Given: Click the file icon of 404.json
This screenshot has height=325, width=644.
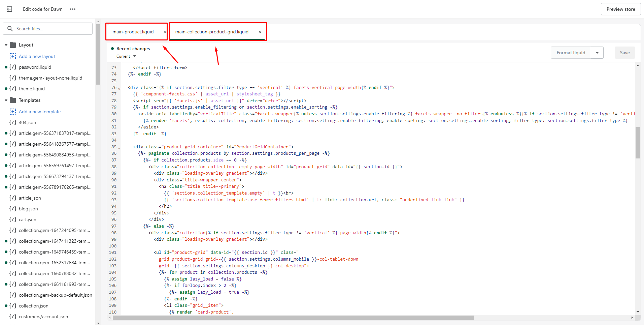Looking at the screenshot, I should [13, 122].
